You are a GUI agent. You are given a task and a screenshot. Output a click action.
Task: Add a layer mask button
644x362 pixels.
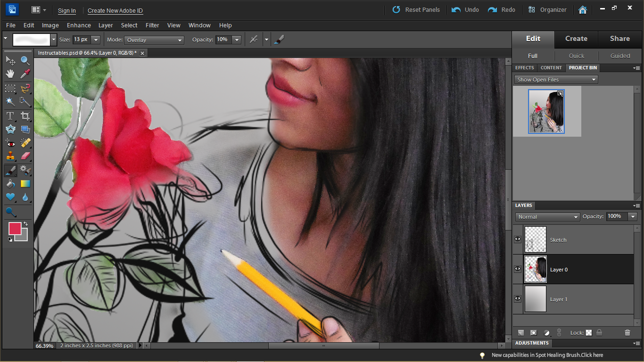534,333
